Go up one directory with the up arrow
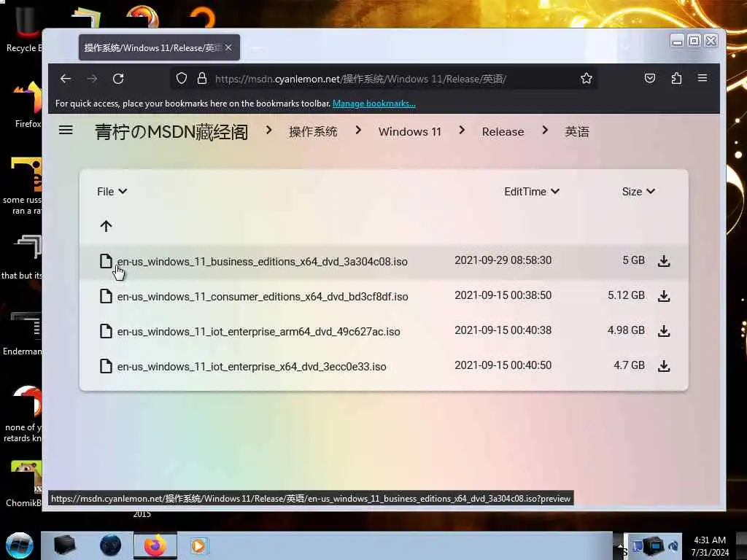Image resolution: width=747 pixels, height=560 pixels. pyautogui.click(x=107, y=226)
